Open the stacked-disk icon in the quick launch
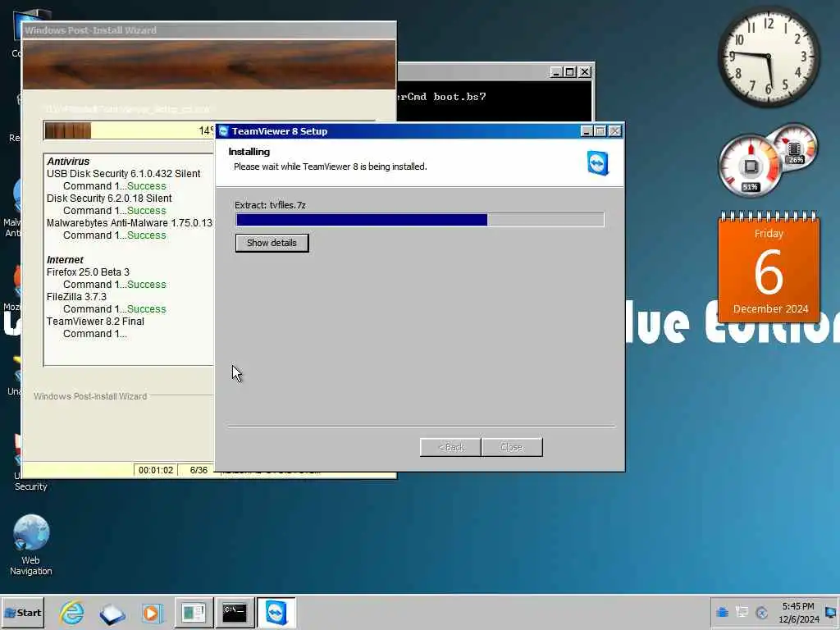Viewport: 840px width, 630px height. [112, 613]
